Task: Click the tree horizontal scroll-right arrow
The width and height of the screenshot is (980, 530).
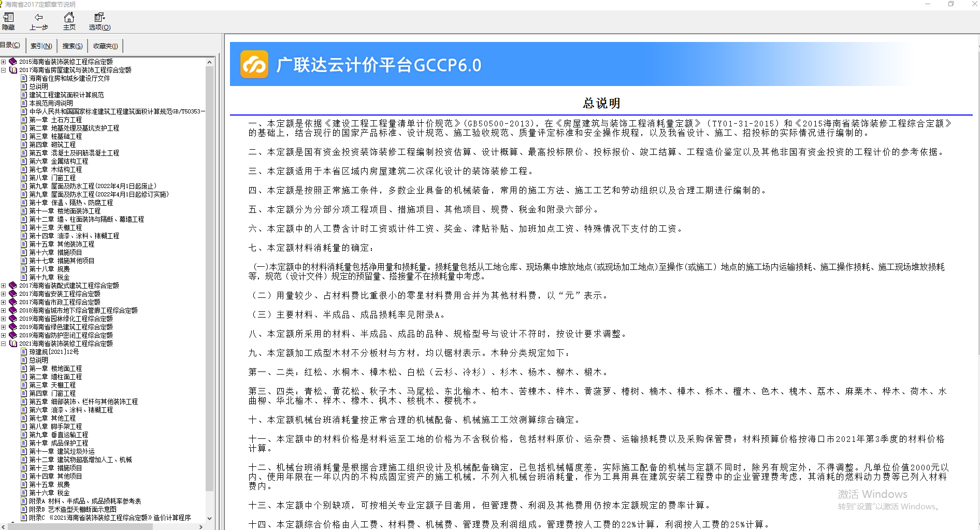Action: coord(201,526)
